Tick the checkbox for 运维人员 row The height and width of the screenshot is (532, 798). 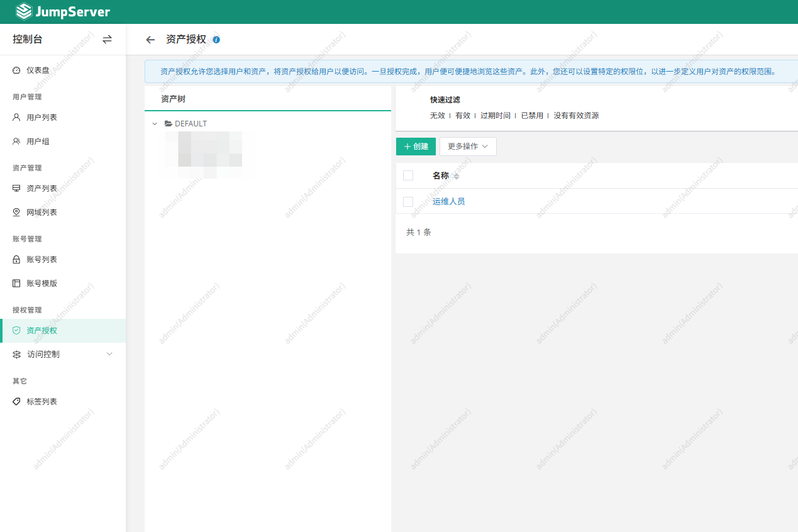[x=407, y=201]
